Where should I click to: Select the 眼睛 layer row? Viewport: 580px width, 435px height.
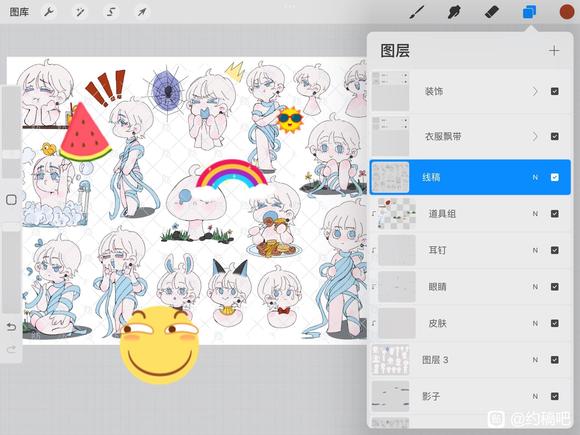tap(470, 287)
